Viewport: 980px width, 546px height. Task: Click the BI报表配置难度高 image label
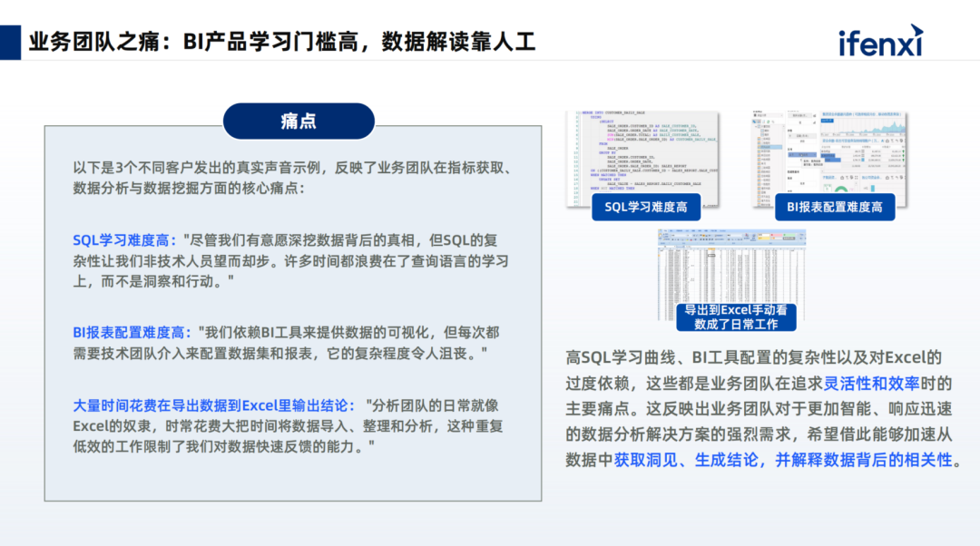835,208
